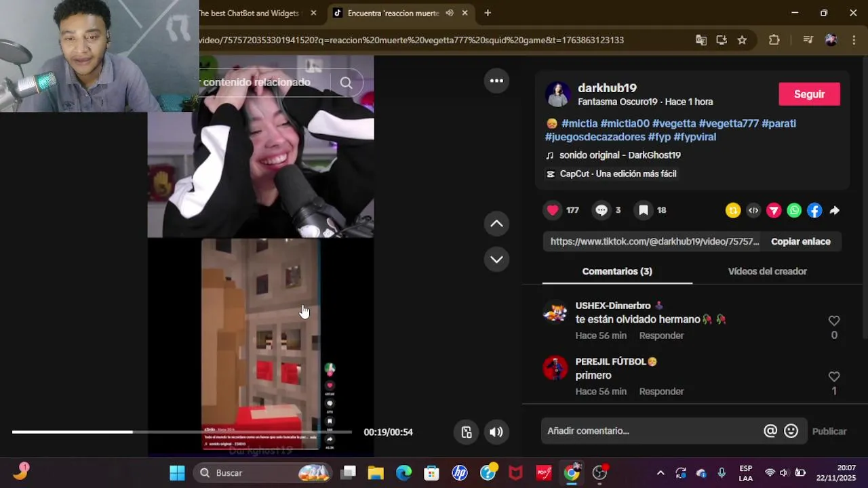This screenshot has height=488, width=868.
Task: Open the Chrome profile avatar
Action: click(831, 40)
